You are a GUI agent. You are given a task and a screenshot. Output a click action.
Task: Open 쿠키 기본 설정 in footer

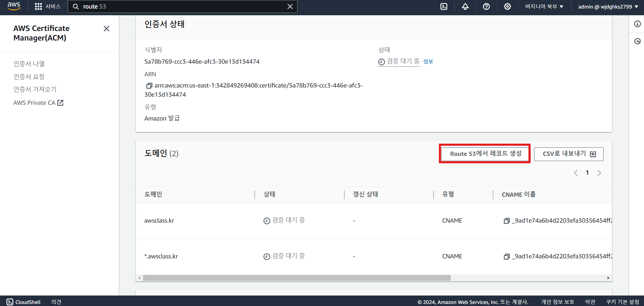click(x=623, y=302)
